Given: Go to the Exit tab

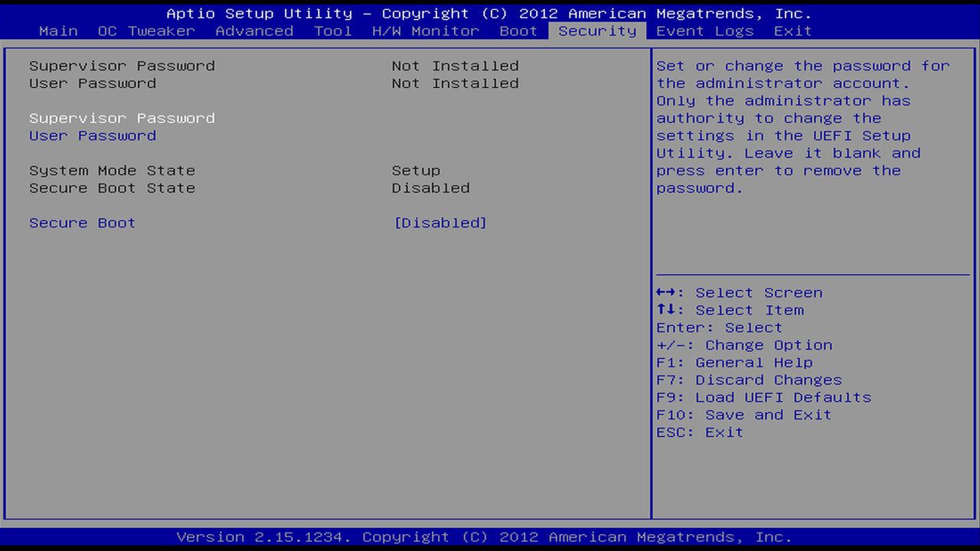Looking at the screenshot, I should click(792, 31).
